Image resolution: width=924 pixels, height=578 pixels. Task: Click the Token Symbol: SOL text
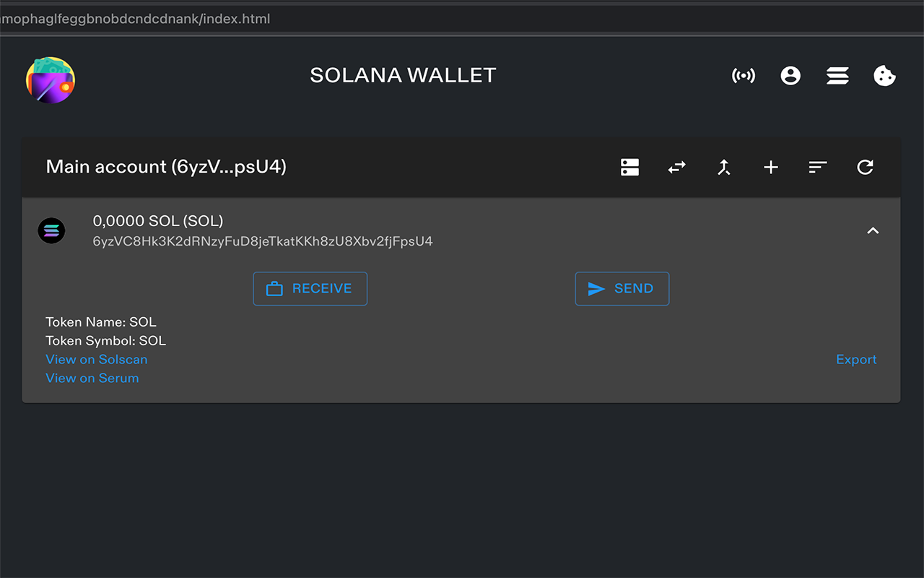tap(105, 340)
